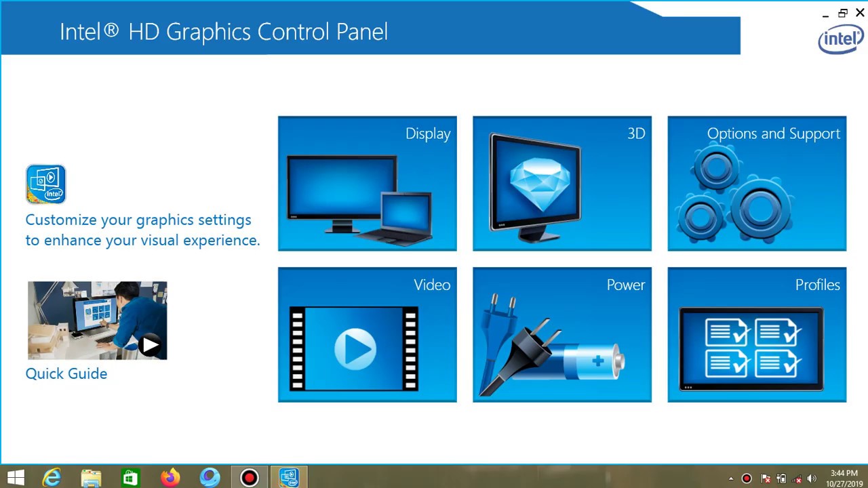868x488 pixels.
Task: Click the Intel logo in the top-right corner
Action: tap(841, 40)
